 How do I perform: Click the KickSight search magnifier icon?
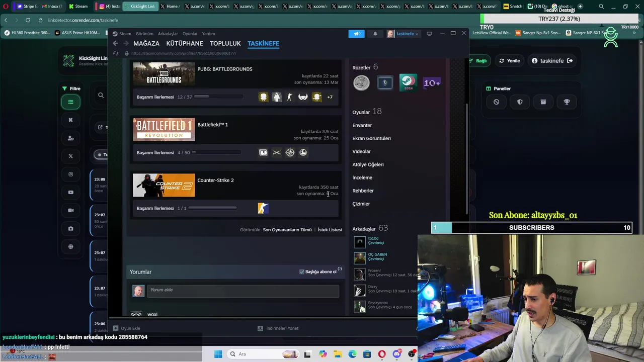(101, 95)
